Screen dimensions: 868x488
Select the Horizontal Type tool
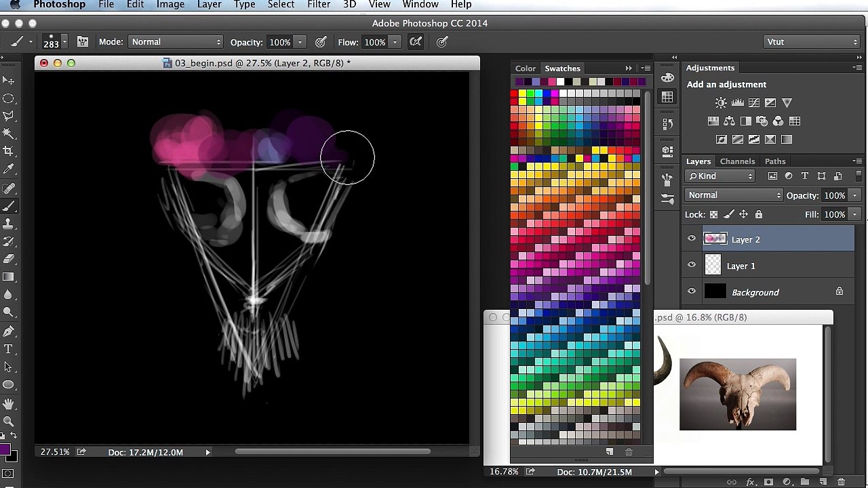pos(8,348)
